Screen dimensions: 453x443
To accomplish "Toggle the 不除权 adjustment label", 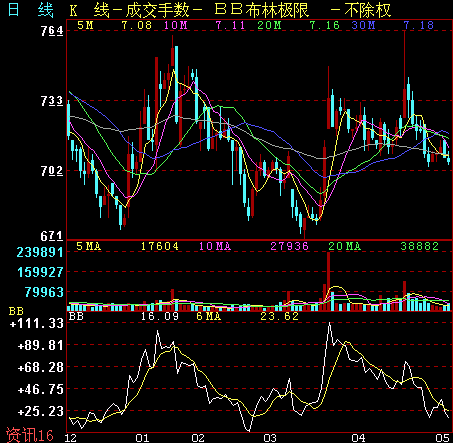I will [368, 10].
